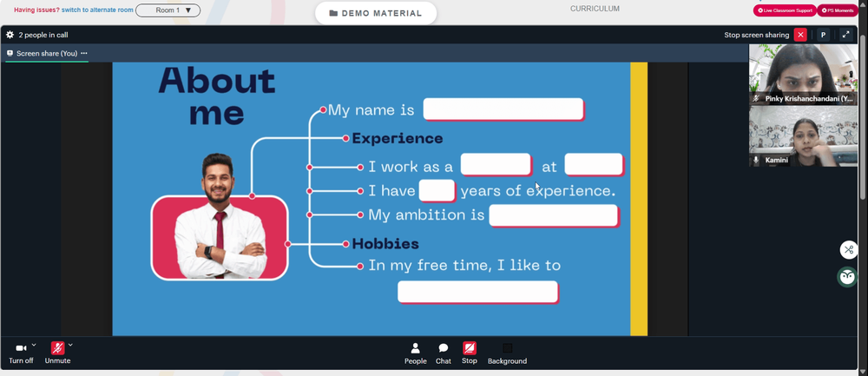Turn off the camera
This screenshot has height=376, width=868.
coord(21,353)
